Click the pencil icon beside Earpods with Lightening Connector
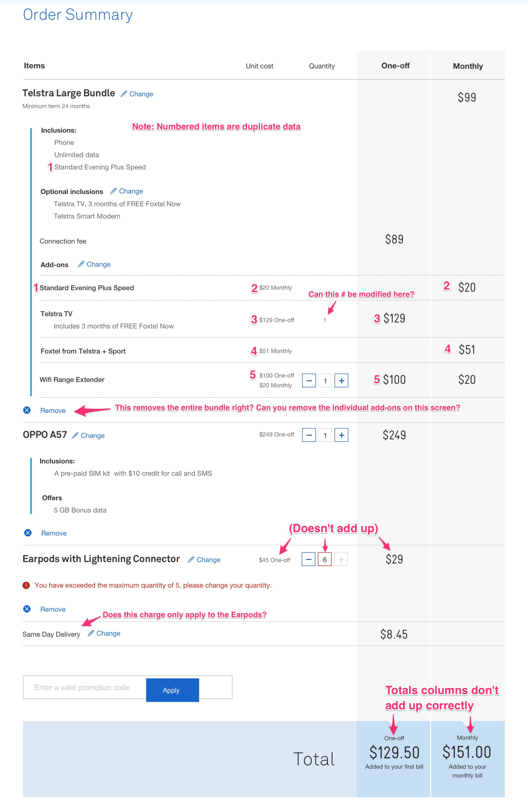This screenshot has width=529, height=812. (x=191, y=559)
